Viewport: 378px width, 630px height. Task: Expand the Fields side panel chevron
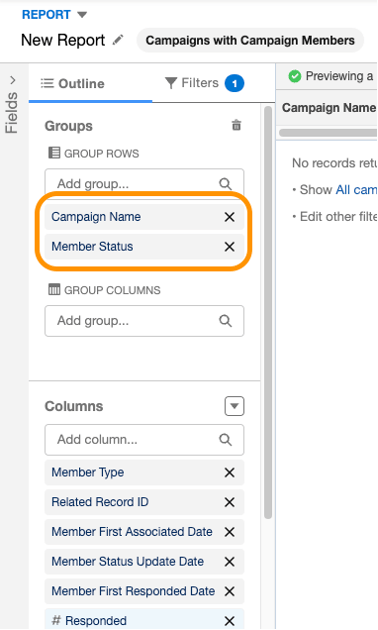click(13, 80)
